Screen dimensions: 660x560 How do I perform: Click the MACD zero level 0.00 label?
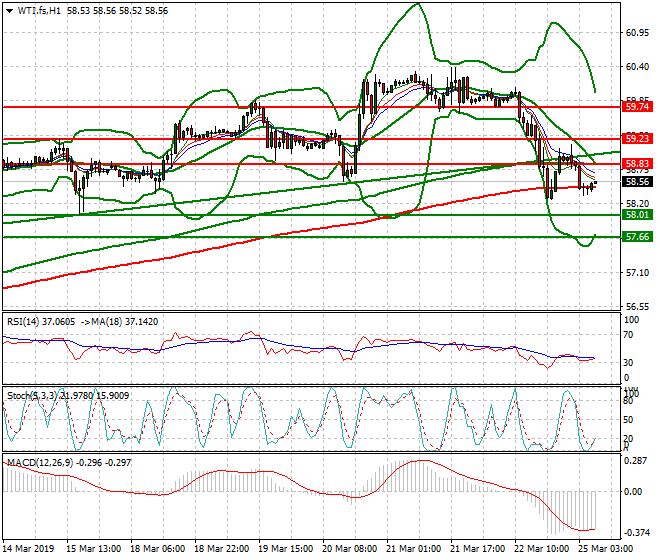coord(634,492)
